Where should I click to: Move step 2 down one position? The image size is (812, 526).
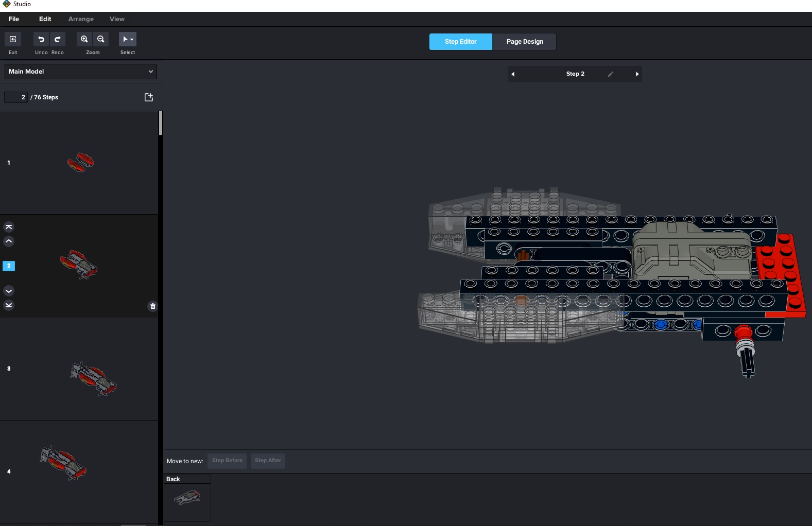click(9, 291)
